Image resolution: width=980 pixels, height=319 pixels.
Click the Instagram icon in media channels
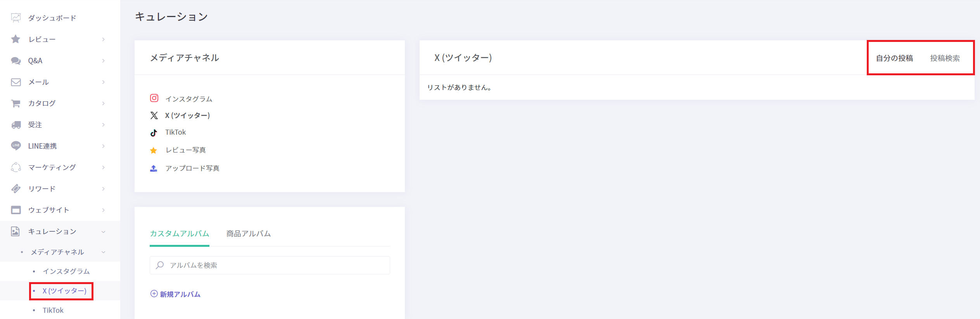(154, 98)
